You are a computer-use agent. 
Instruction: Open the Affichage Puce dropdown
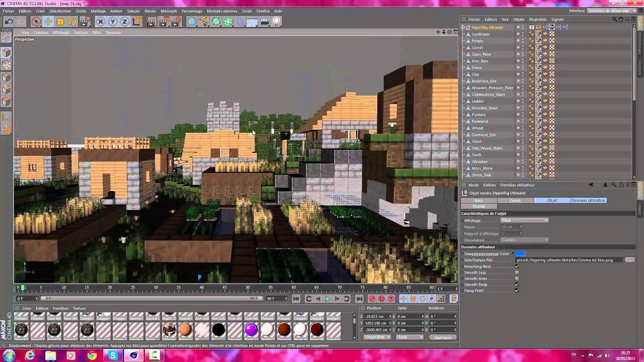525,220
